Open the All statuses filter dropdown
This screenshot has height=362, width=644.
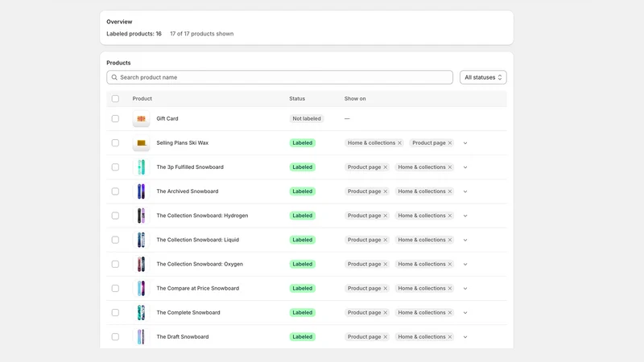point(483,77)
